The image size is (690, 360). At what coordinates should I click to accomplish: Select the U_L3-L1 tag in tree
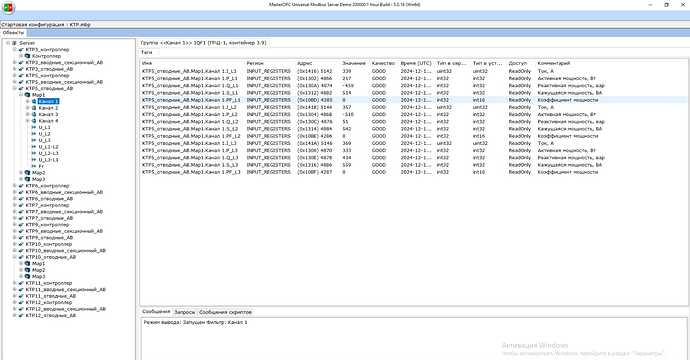[48, 160]
